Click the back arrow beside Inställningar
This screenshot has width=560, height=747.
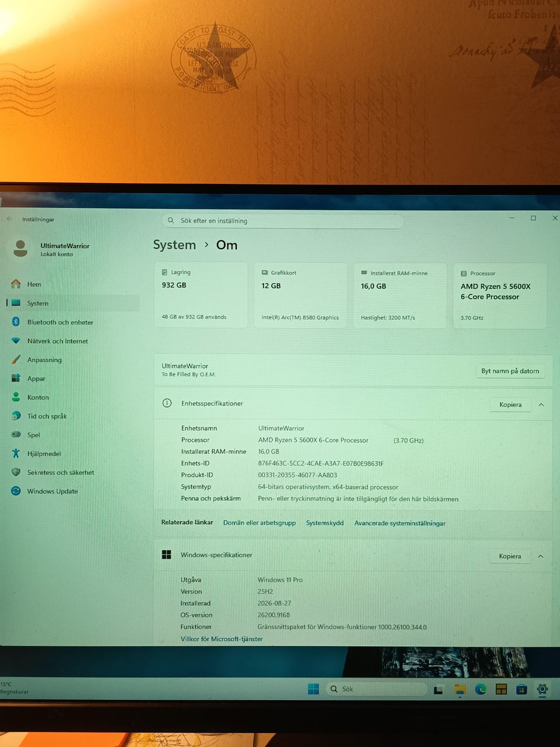click(x=9, y=219)
